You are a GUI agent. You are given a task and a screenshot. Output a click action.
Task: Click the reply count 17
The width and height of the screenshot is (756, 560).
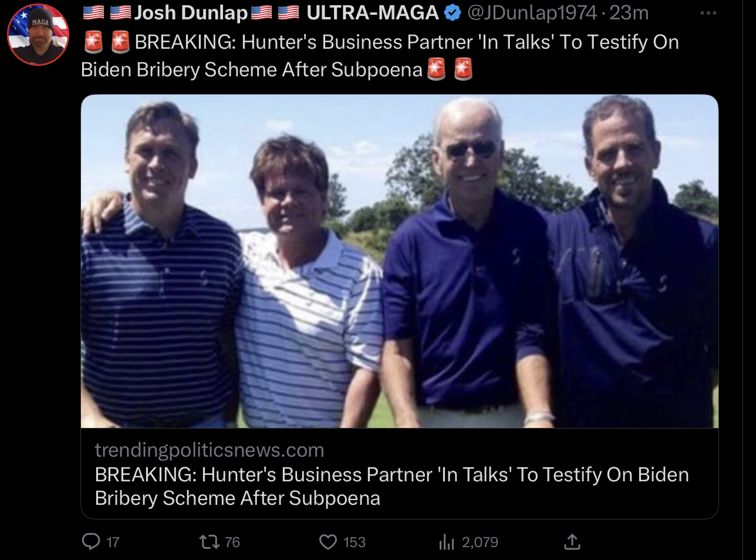(113, 542)
